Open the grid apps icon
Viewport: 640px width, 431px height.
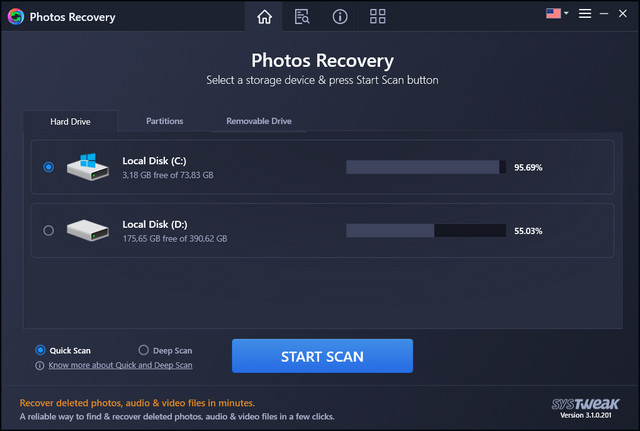pos(377,16)
